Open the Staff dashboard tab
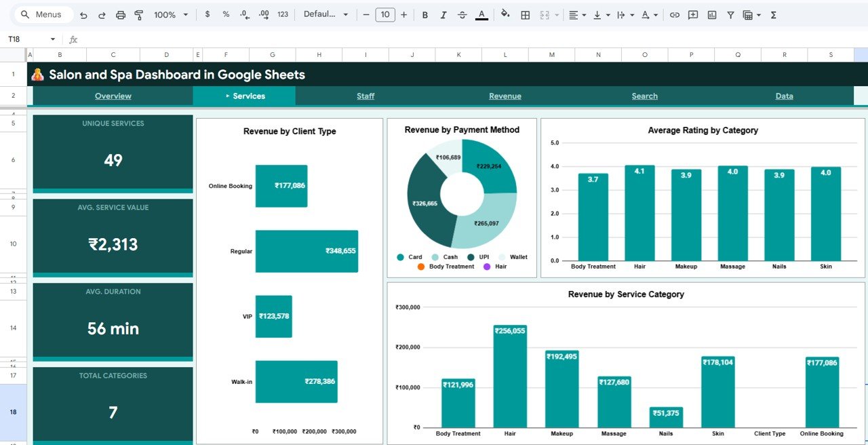 pos(366,96)
